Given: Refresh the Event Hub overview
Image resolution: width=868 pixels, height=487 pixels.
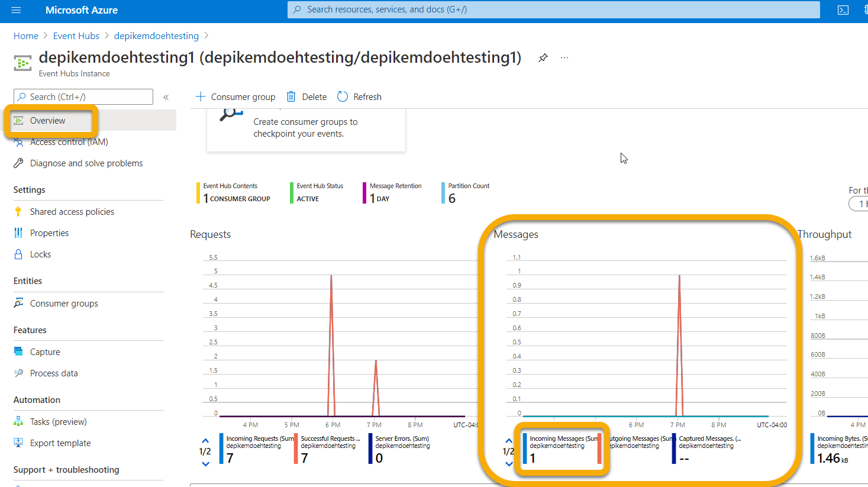Looking at the screenshot, I should click(359, 97).
